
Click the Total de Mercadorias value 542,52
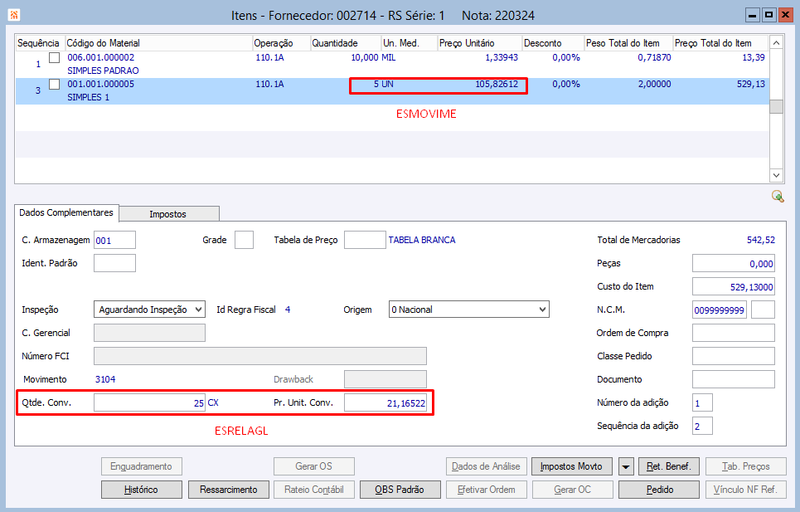[761, 240]
